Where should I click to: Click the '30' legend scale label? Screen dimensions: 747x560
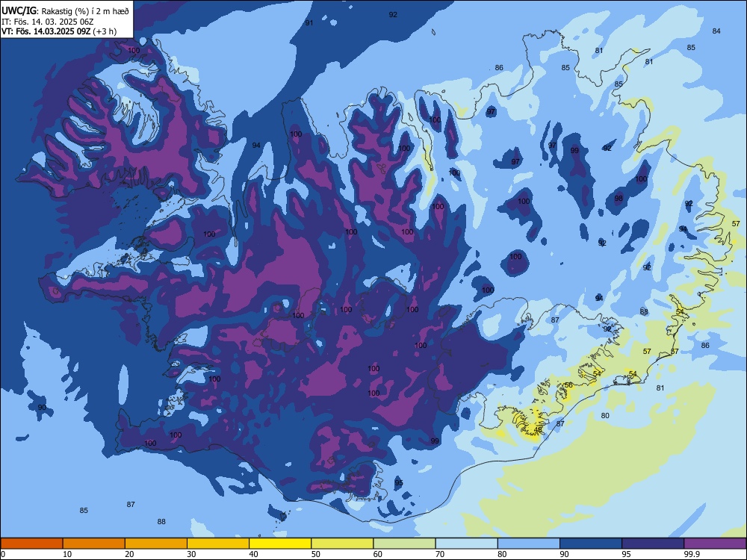(191, 554)
